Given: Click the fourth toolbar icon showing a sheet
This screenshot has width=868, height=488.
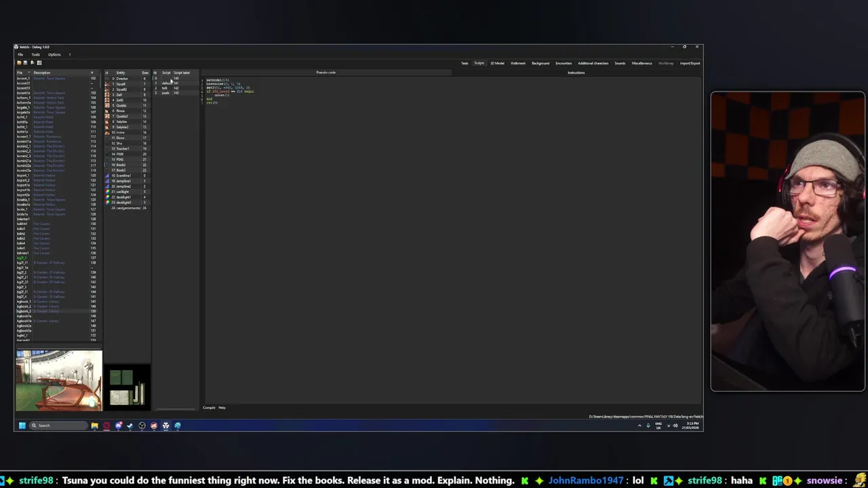Looking at the screenshot, I should 39,62.
